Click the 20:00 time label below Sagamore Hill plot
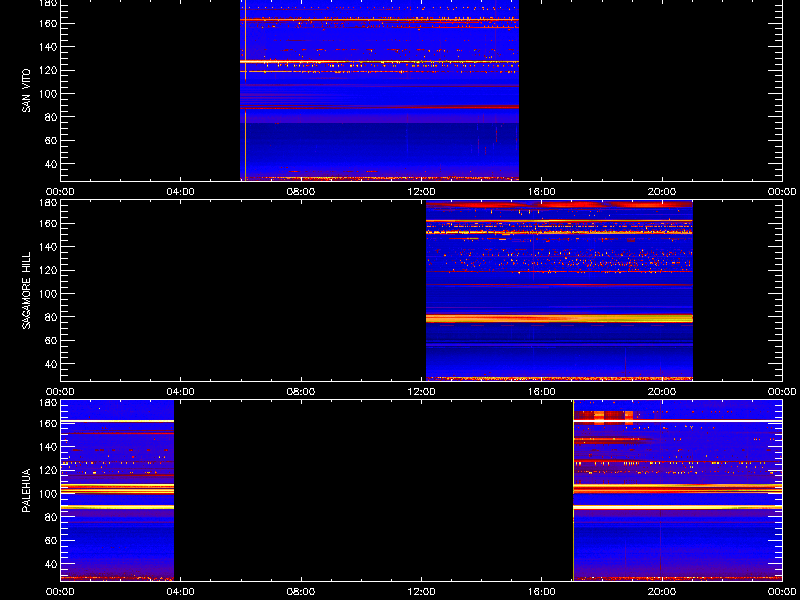Viewport: 800px width, 600px height. point(662,392)
